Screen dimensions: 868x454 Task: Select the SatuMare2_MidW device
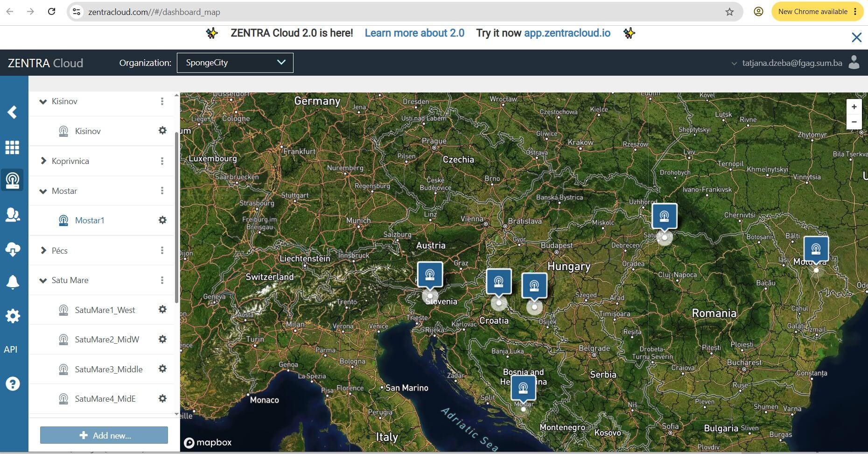tap(107, 340)
